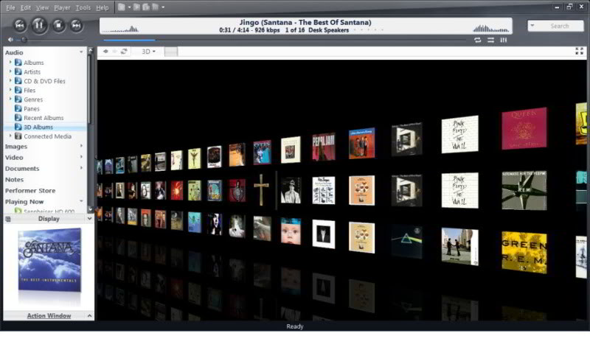Viewport: 590px width, 364px height.
Task: Toggle full screen view icon
Action: click(579, 52)
